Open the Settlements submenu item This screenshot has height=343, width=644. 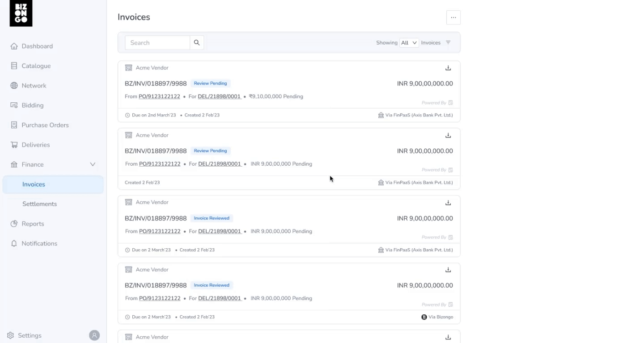(x=39, y=204)
